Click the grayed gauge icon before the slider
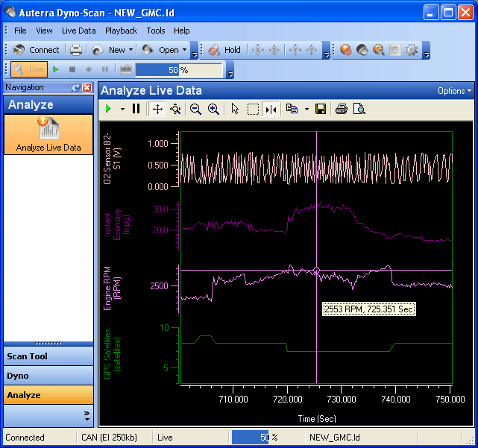This screenshot has height=448, width=478. pyautogui.click(x=125, y=69)
